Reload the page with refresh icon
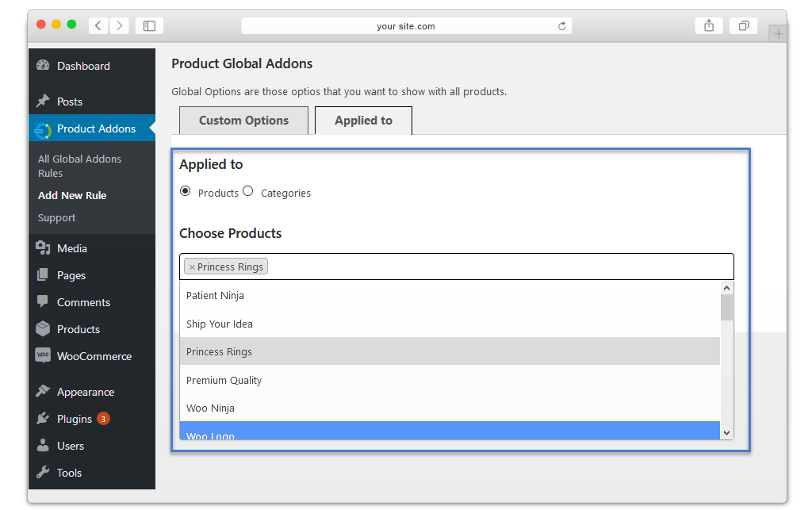The image size is (812, 510). pyautogui.click(x=562, y=26)
